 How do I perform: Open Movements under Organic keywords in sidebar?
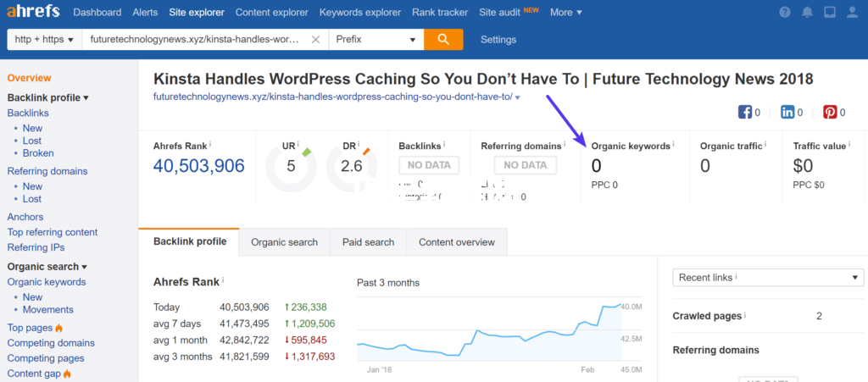pyautogui.click(x=48, y=309)
